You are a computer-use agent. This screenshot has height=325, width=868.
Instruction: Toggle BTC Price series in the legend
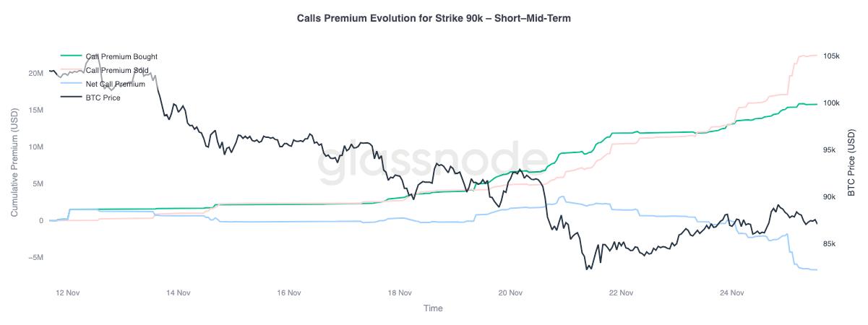103,97
